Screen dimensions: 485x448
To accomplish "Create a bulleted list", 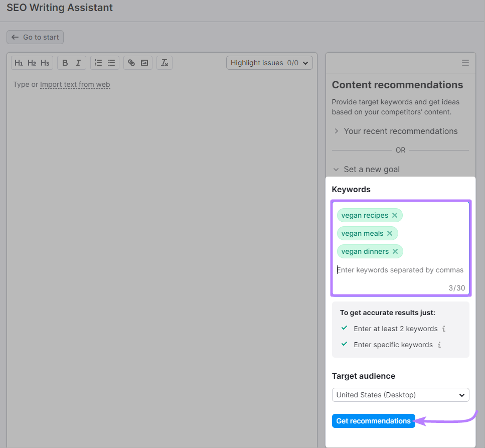I will click(111, 62).
